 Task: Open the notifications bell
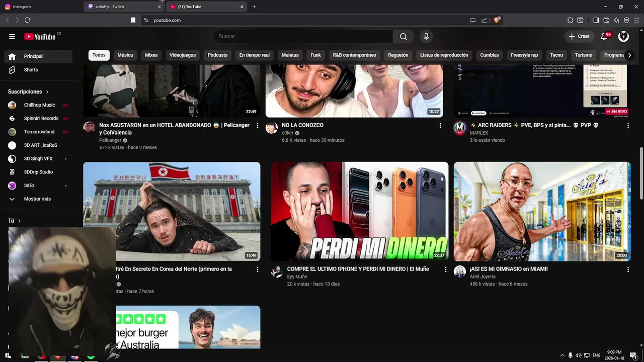click(605, 36)
